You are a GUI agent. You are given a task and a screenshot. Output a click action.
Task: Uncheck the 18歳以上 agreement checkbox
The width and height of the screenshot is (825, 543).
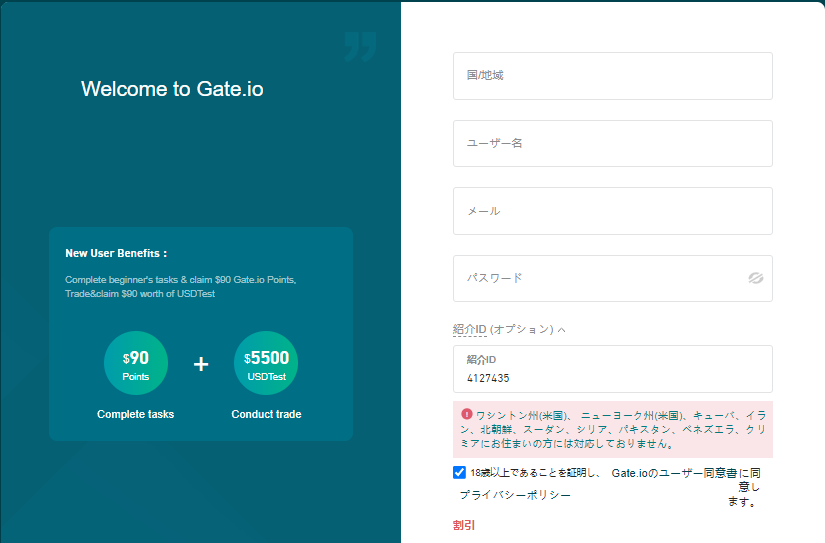459,472
